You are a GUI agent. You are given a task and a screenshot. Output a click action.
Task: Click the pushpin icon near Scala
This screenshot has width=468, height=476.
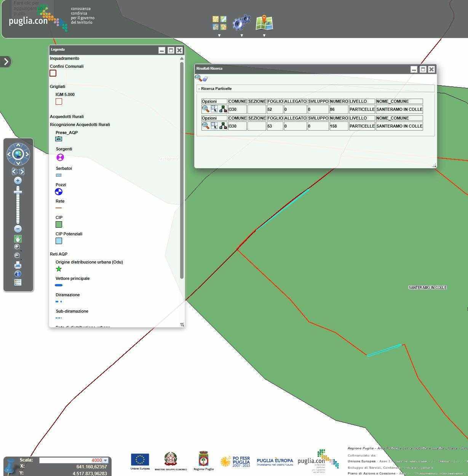[x=10, y=466]
